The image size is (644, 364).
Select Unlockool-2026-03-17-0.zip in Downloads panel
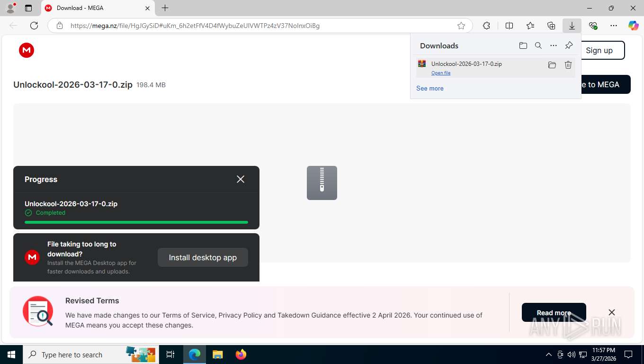[466, 64]
